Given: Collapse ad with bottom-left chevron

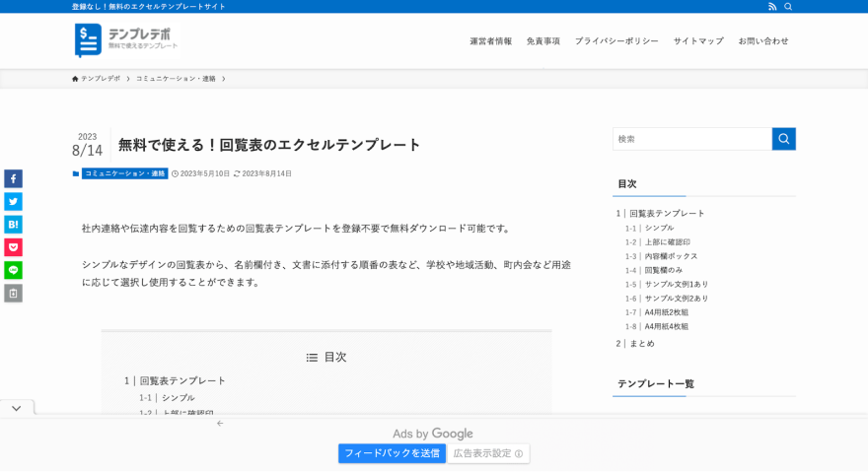Looking at the screenshot, I should (x=17, y=408).
